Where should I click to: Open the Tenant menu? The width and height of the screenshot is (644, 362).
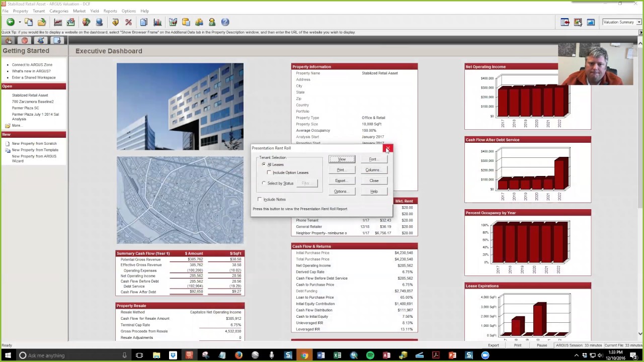coord(39,11)
